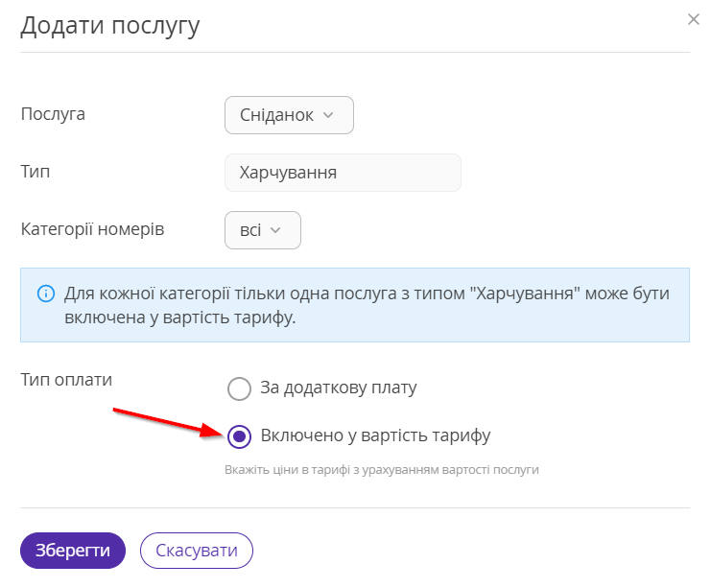Screen dimensions: 711x588
Task: Click the Для кожної категорії notice text
Action: pyautogui.click(x=367, y=305)
